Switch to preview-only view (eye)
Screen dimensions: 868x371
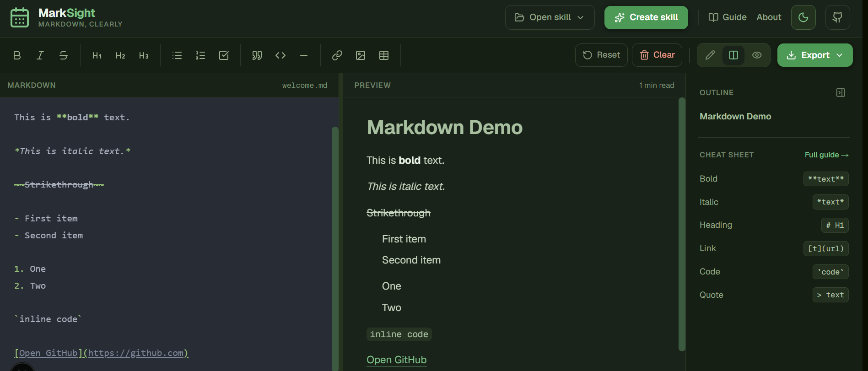[x=757, y=55]
